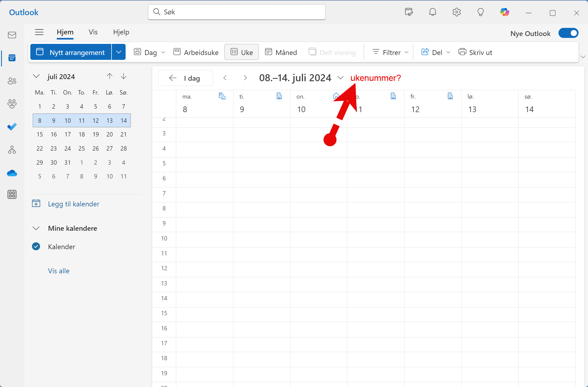Open the Copilot icon in the title bar
Screen dimensions: 588x387
[x=504, y=12]
